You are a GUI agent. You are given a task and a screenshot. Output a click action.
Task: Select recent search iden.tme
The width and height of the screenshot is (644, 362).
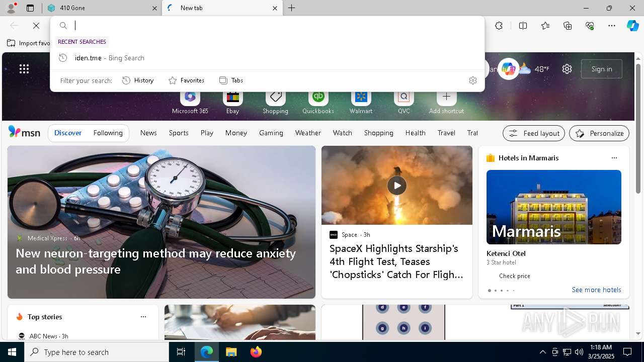(267, 58)
